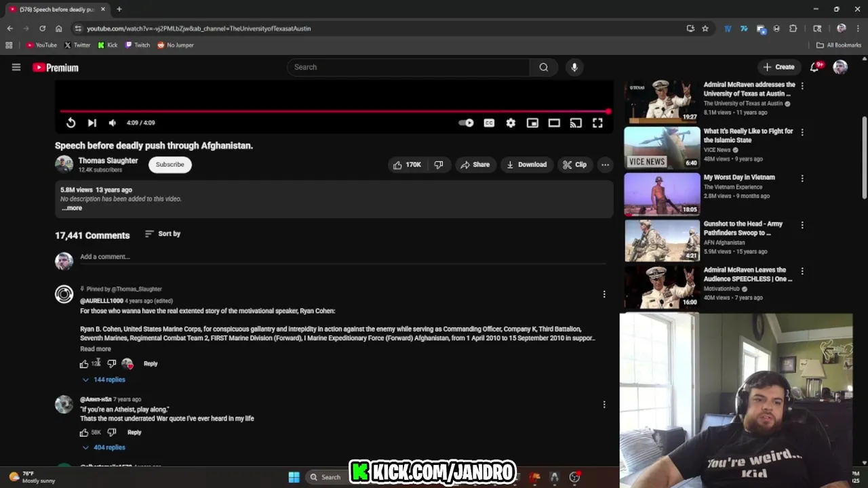Open Windows Start menu
The image size is (868, 488).
pos(294,477)
